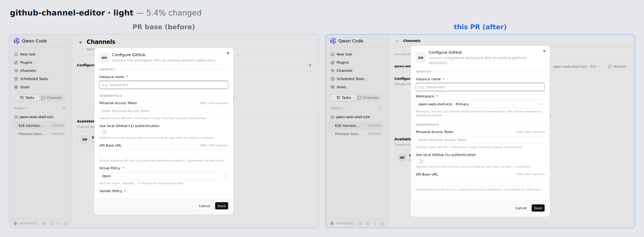Focus the Instance name field in the after dialog
This screenshot has width=644, height=237.
coord(480,87)
